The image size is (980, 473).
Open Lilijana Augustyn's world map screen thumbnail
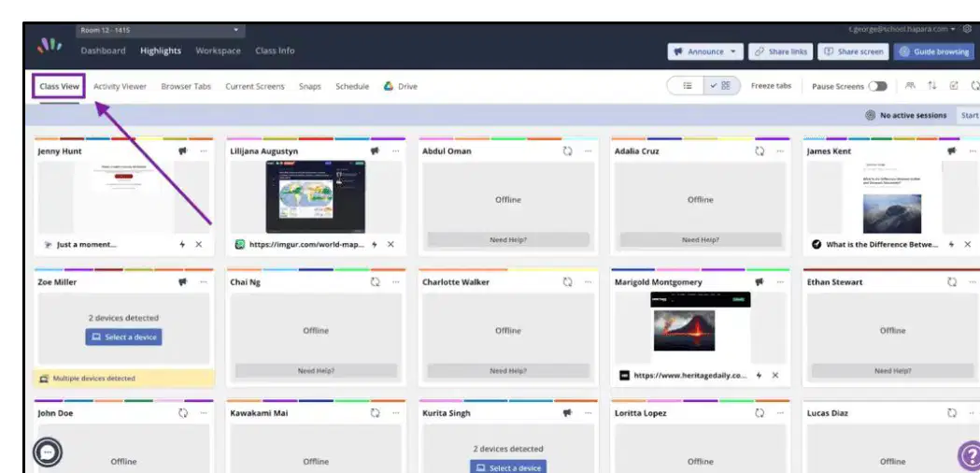click(316, 196)
